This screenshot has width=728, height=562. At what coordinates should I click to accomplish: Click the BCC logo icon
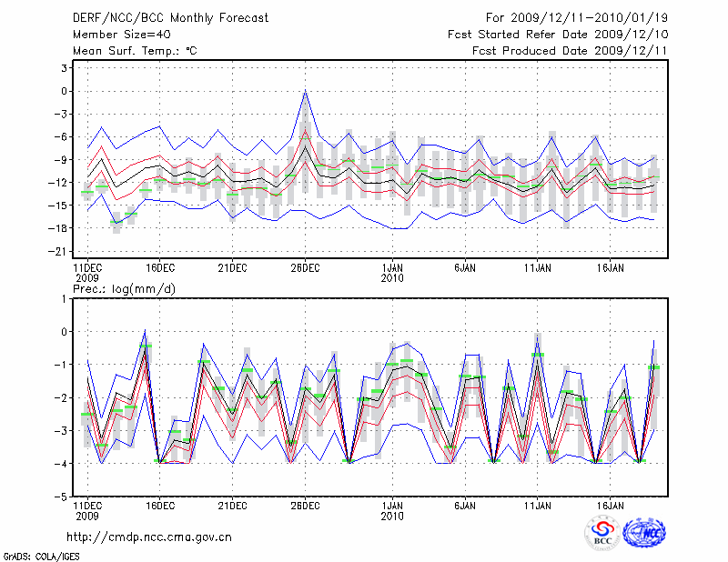tap(602, 533)
